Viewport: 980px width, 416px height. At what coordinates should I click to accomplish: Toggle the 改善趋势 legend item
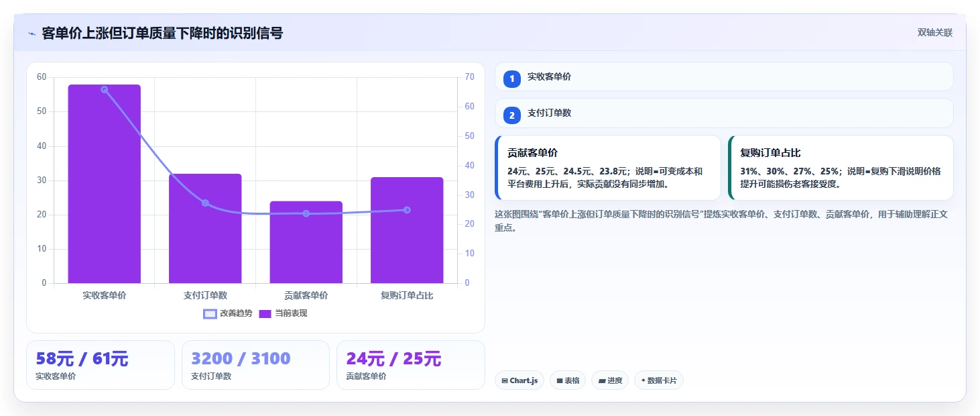click(x=228, y=313)
